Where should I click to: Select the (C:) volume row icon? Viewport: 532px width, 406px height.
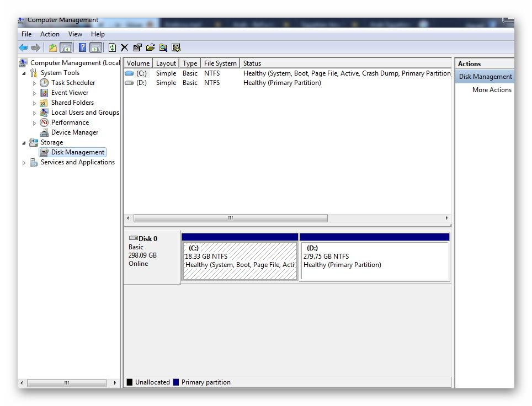tap(129, 73)
